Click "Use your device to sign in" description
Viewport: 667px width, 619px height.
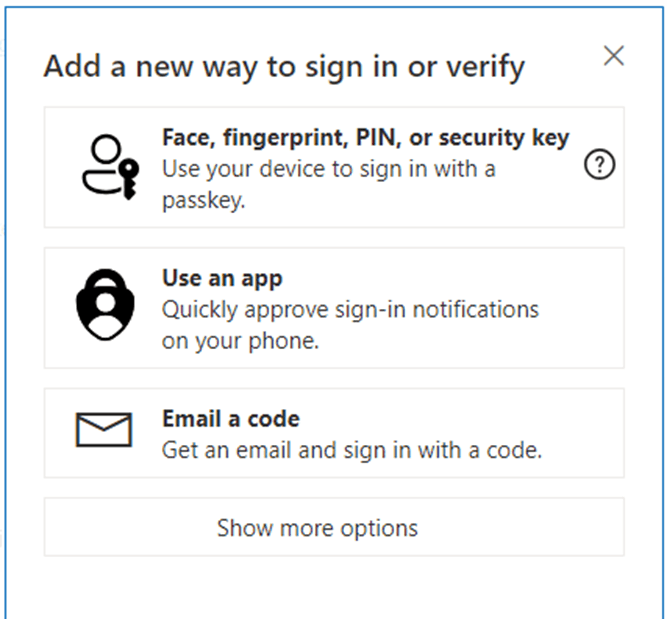coord(328,169)
